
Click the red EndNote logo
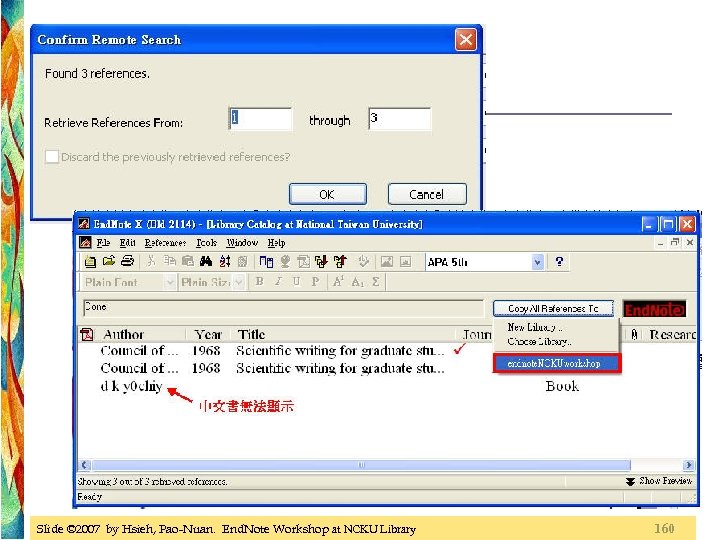click(x=654, y=309)
